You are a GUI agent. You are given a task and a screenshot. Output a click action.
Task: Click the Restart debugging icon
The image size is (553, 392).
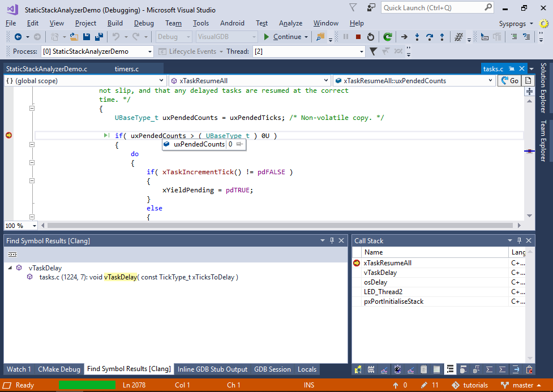371,37
